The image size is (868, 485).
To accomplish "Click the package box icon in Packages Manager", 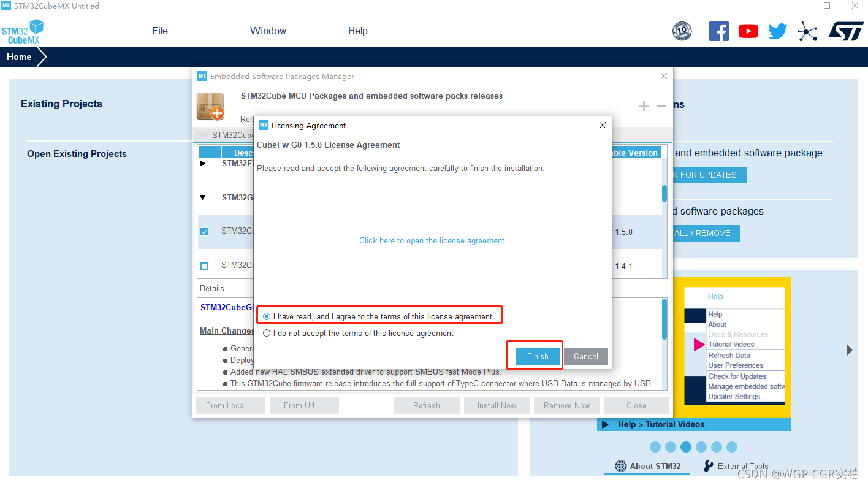I will pyautogui.click(x=210, y=106).
